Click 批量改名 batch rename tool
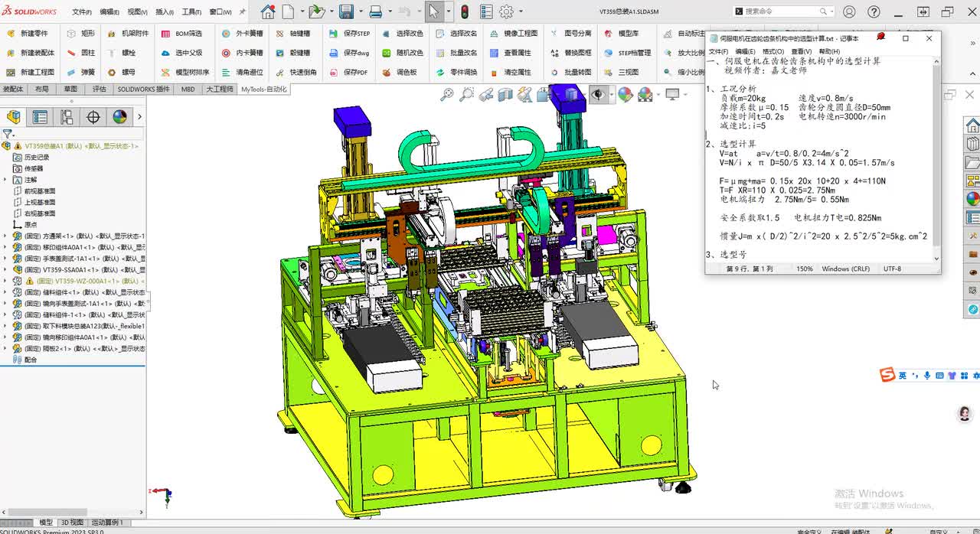Viewport: 980px width, 534px height. [x=456, y=53]
